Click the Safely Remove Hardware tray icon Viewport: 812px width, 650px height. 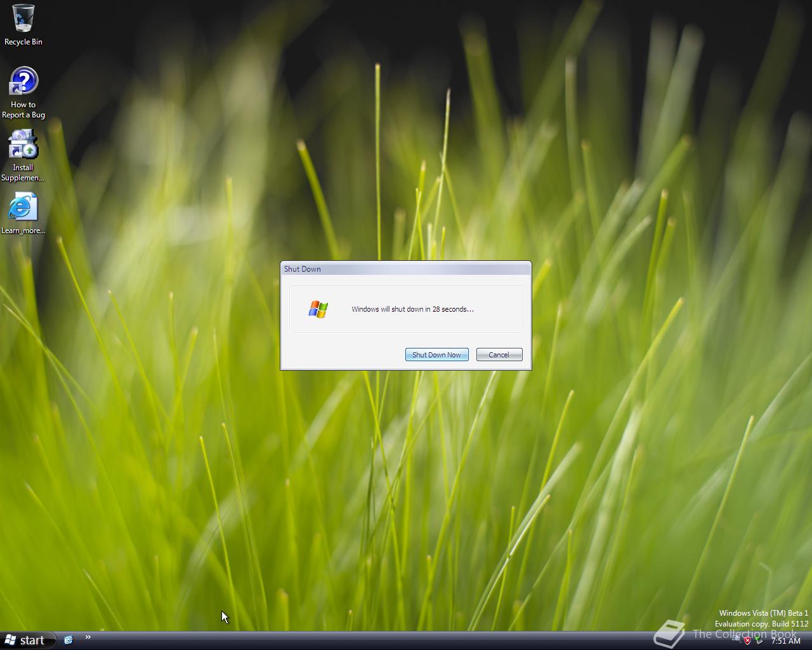click(x=759, y=640)
